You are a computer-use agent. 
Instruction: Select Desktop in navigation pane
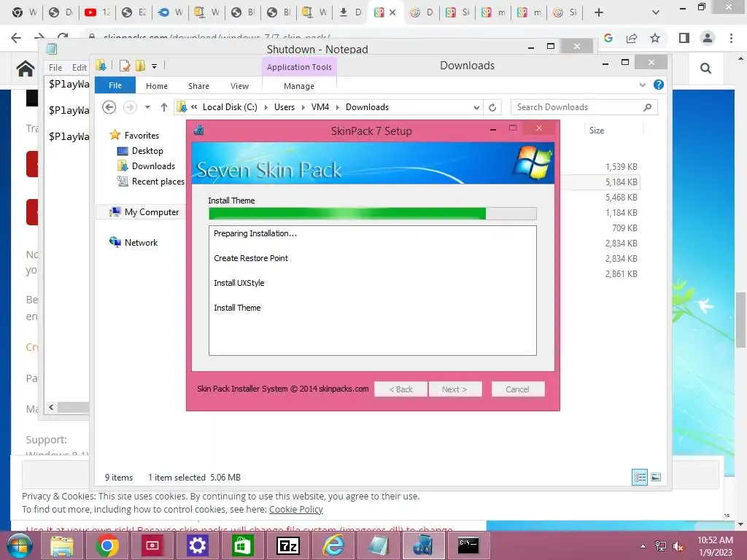click(147, 150)
